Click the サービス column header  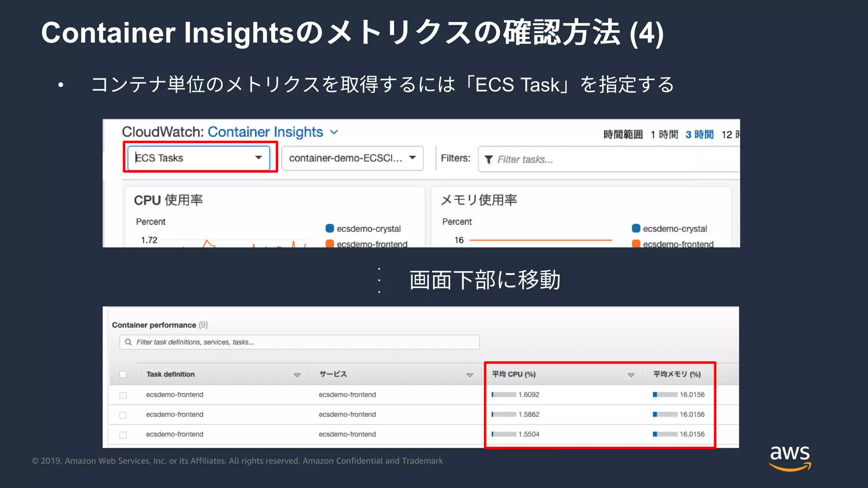tap(333, 374)
